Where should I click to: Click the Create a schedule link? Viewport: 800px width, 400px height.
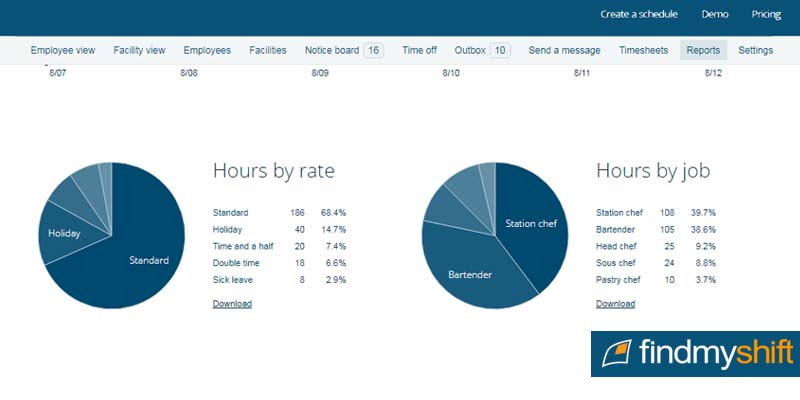[639, 14]
